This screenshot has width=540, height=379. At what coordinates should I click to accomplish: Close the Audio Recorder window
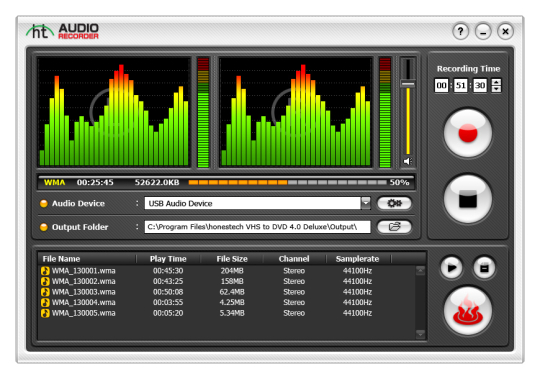pyautogui.click(x=505, y=32)
